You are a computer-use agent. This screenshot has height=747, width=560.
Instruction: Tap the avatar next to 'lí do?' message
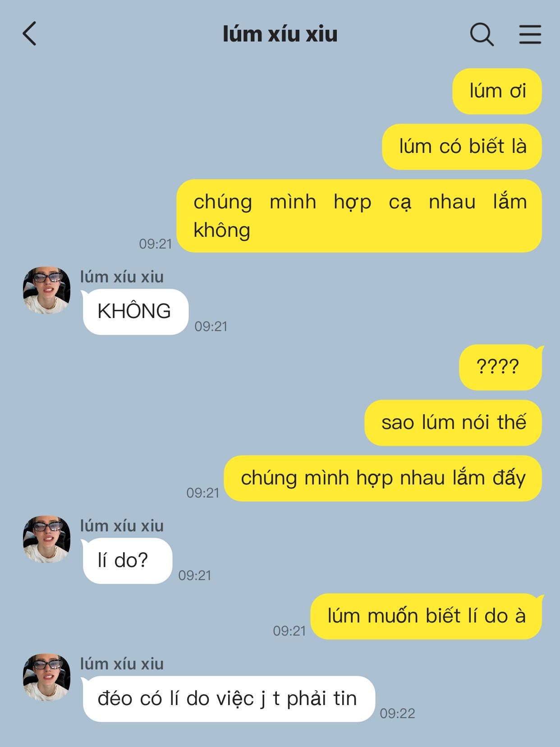(x=46, y=539)
